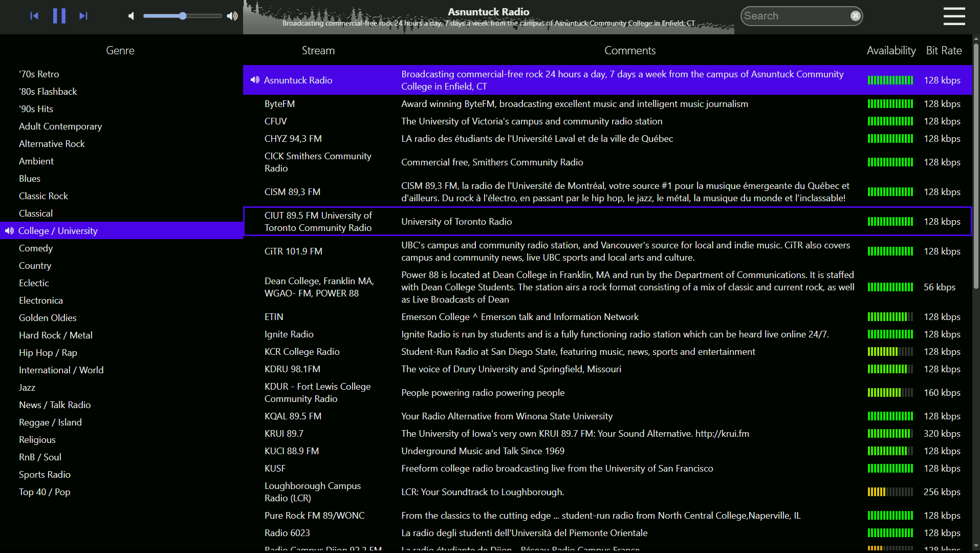Play the KRUI 89.7 stream
This screenshot has height=553, width=980.
(x=607, y=433)
